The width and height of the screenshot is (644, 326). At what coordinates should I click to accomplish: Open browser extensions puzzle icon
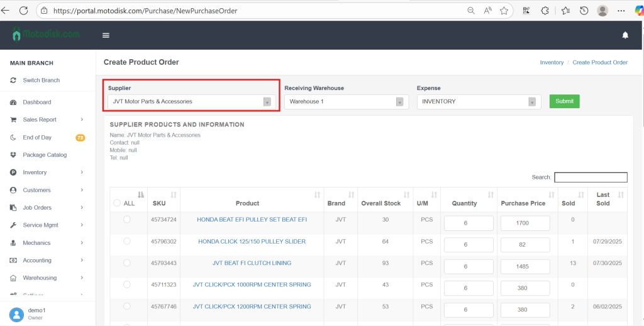(545, 11)
